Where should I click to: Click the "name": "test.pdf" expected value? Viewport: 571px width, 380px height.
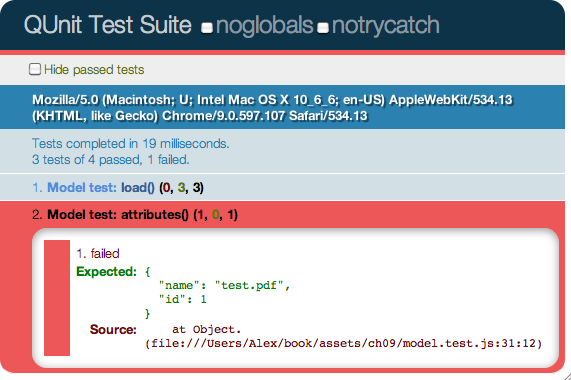point(224,285)
